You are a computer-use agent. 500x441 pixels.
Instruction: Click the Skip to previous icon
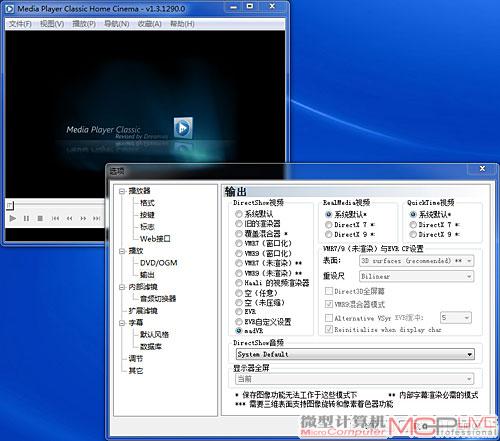[55, 218]
